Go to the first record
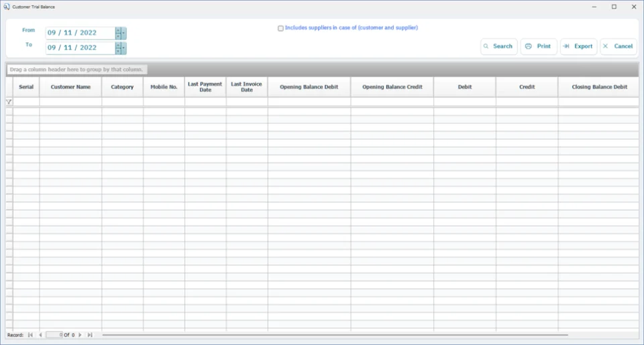644x345 pixels. point(30,335)
